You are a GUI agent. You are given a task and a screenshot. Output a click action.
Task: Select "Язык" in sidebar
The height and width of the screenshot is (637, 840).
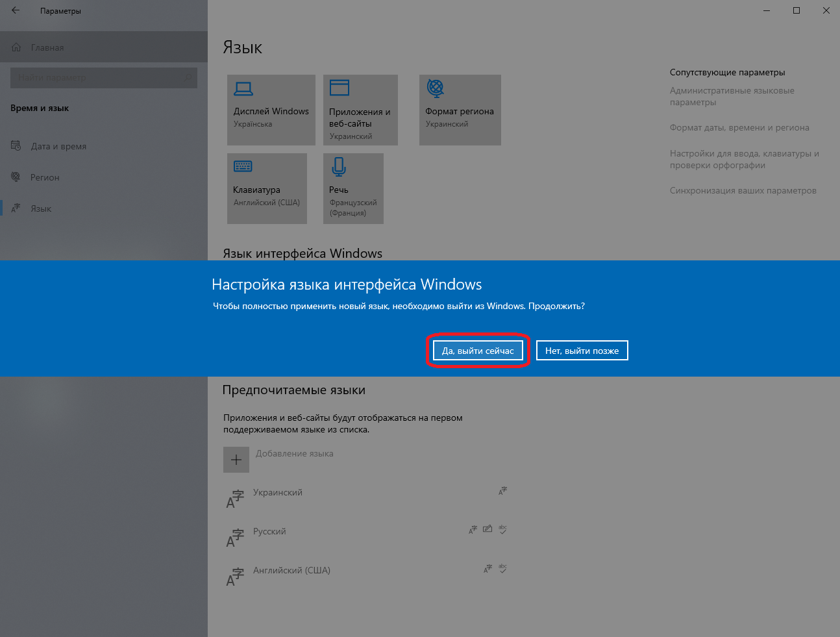point(41,208)
